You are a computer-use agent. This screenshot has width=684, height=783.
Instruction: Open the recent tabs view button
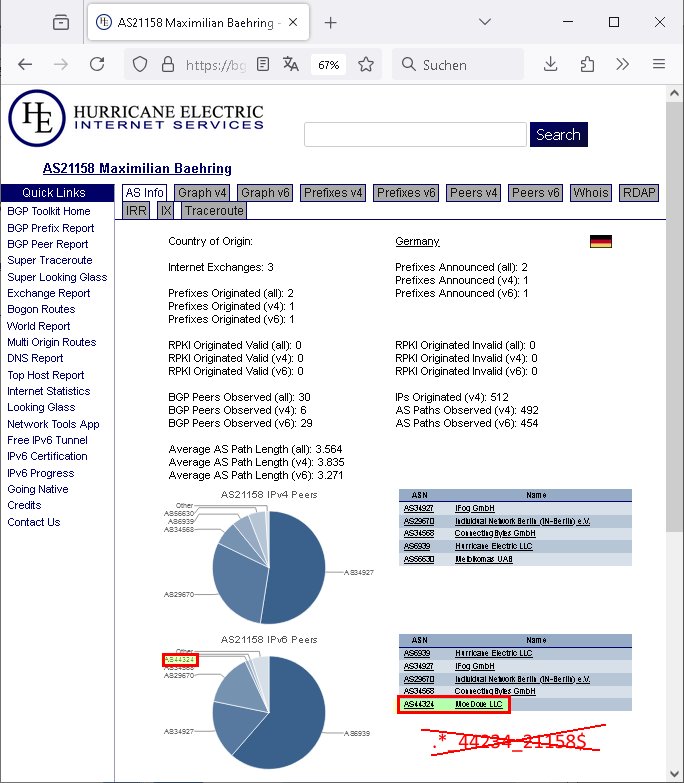pos(61,22)
